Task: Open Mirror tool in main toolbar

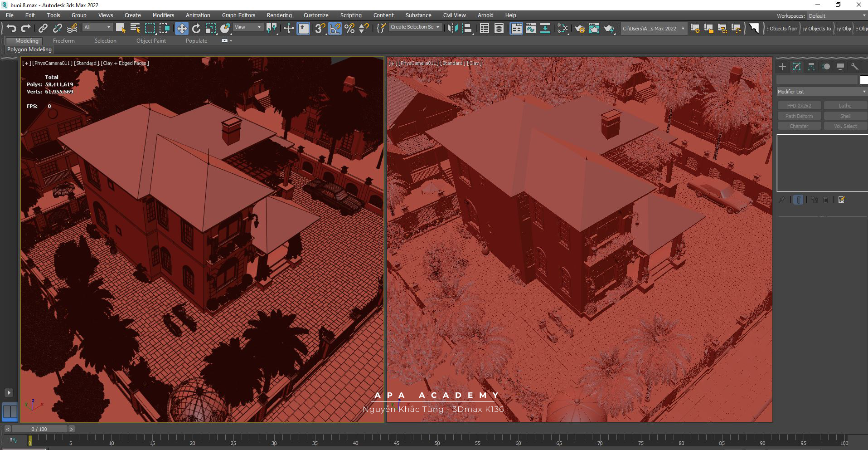Action: click(452, 29)
